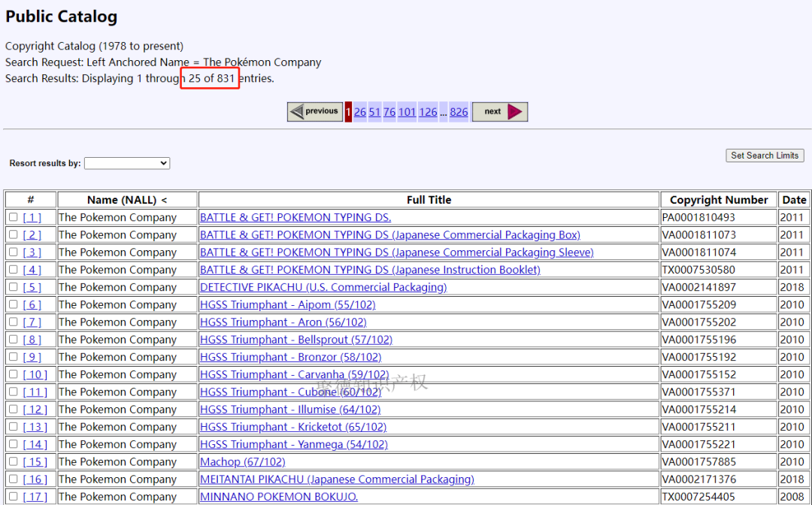This screenshot has height=505, width=812.
Task: Tick the checkbox for entry 10
Action: [14, 374]
